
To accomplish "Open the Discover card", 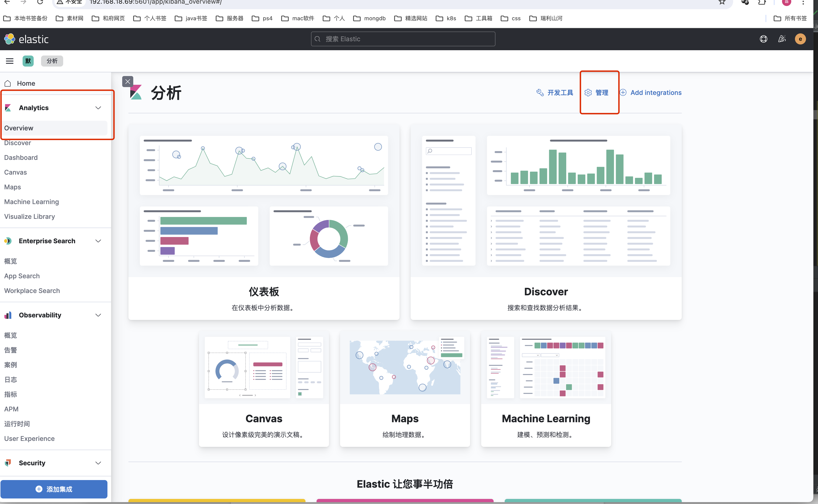I will pyautogui.click(x=546, y=222).
